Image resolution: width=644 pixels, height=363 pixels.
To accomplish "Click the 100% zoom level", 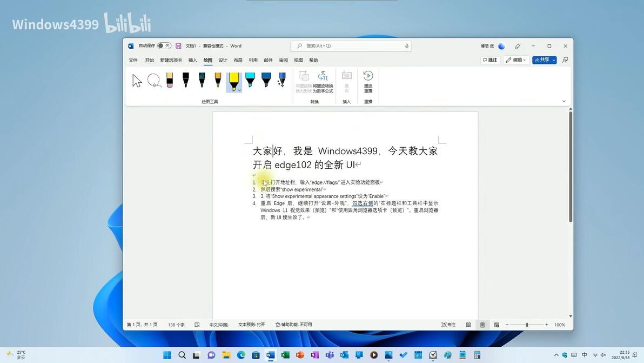I will [x=559, y=325].
